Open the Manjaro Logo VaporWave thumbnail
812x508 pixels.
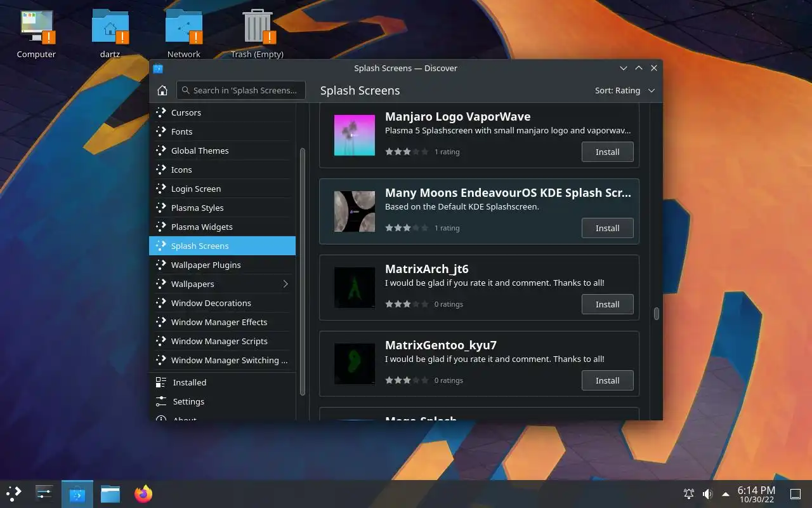(355, 135)
